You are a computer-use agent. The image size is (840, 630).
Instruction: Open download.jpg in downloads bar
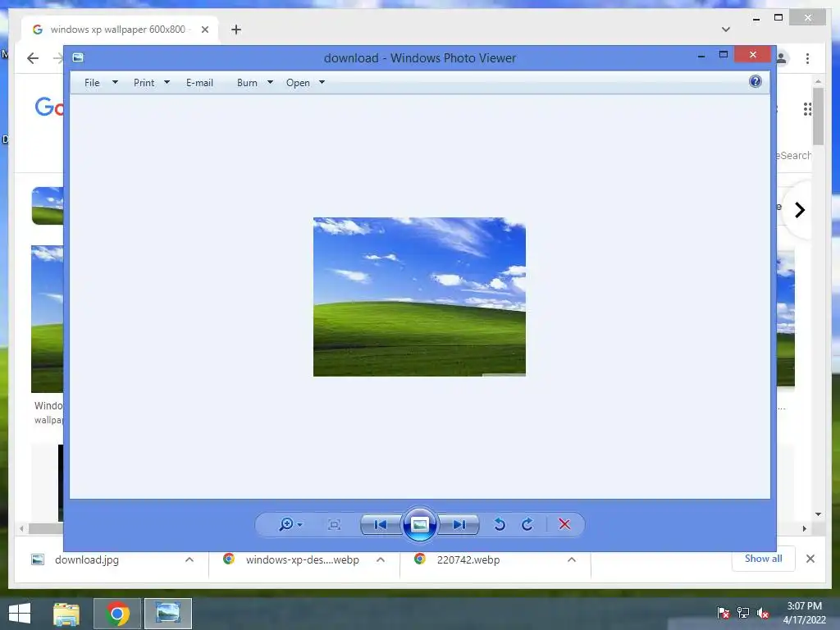[87, 559]
